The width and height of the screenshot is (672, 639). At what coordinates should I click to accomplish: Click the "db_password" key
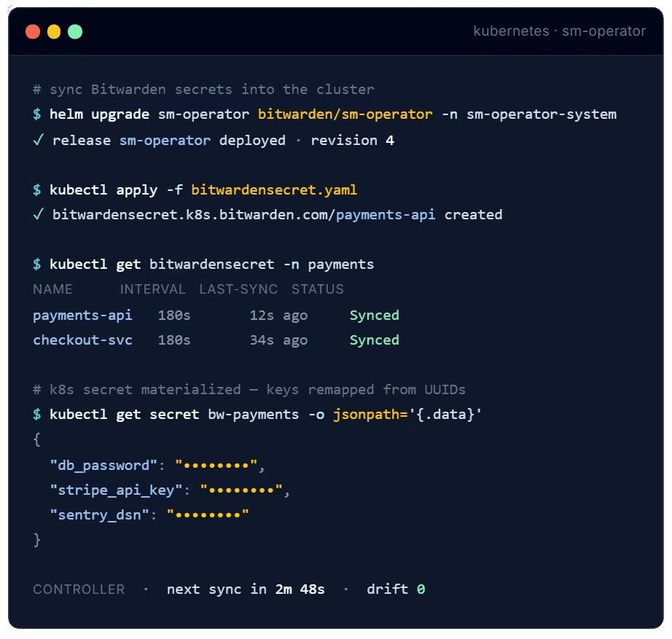click(x=103, y=466)
